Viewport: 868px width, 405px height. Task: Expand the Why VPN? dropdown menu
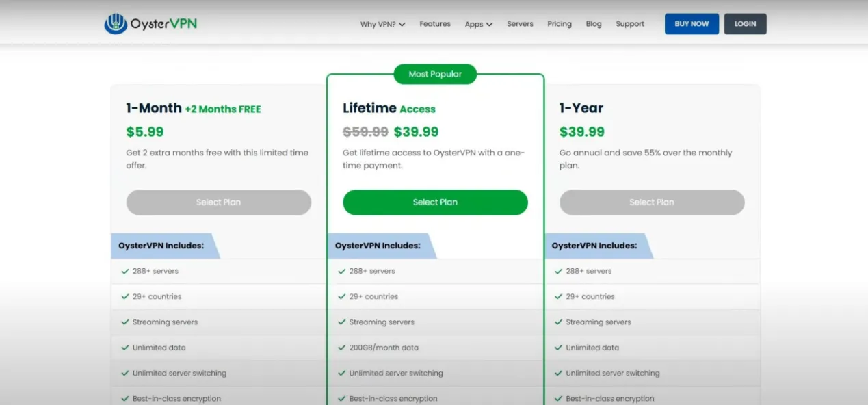(382, 24)
